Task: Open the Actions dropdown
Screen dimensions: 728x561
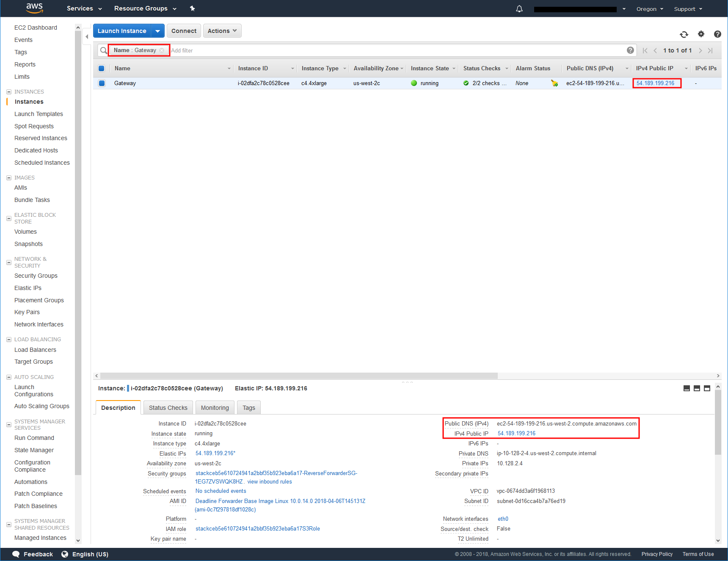Action: tap(222, 30)
